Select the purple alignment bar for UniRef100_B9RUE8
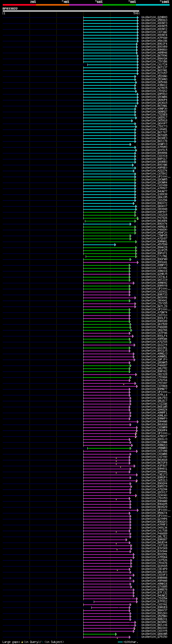 111,608
